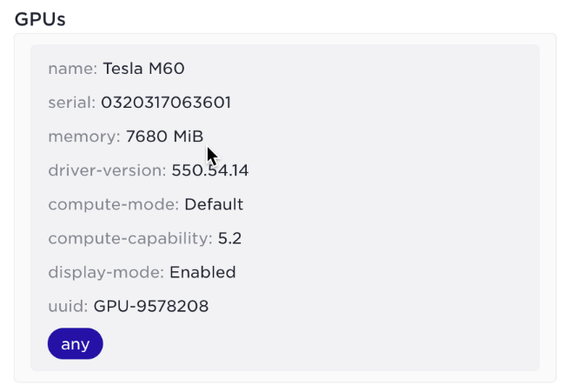Click the GPUs section heading
570x392 pixels.
click(40, 19)
